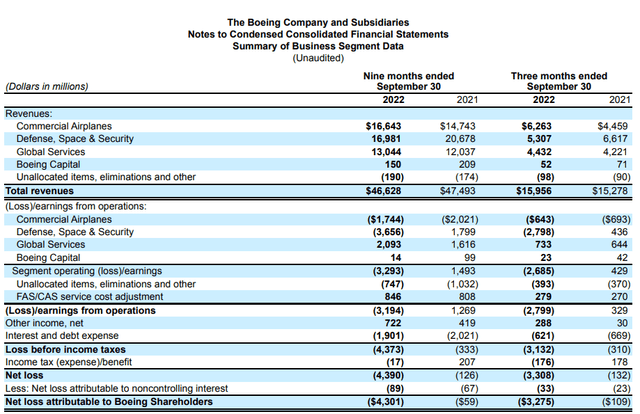Screen dimensions: 640x414
Task: Click the '(Unaudited)' label
Action: [x=318, y=58]
